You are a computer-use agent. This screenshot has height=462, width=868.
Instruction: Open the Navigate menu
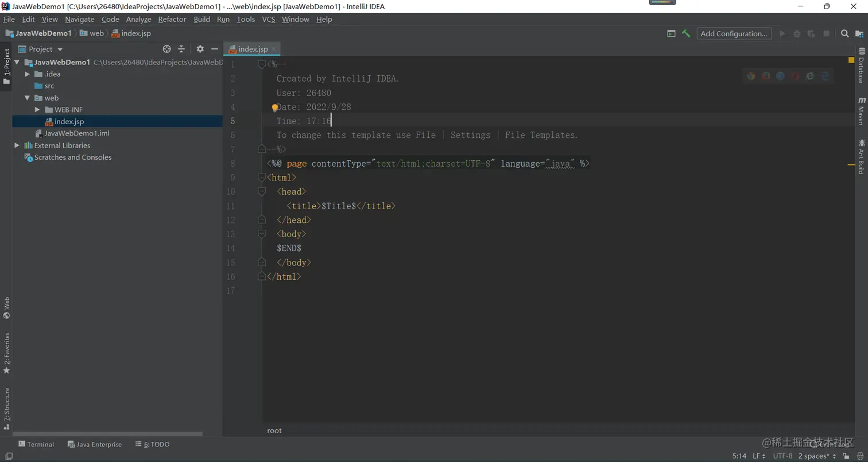pos(79,19)
